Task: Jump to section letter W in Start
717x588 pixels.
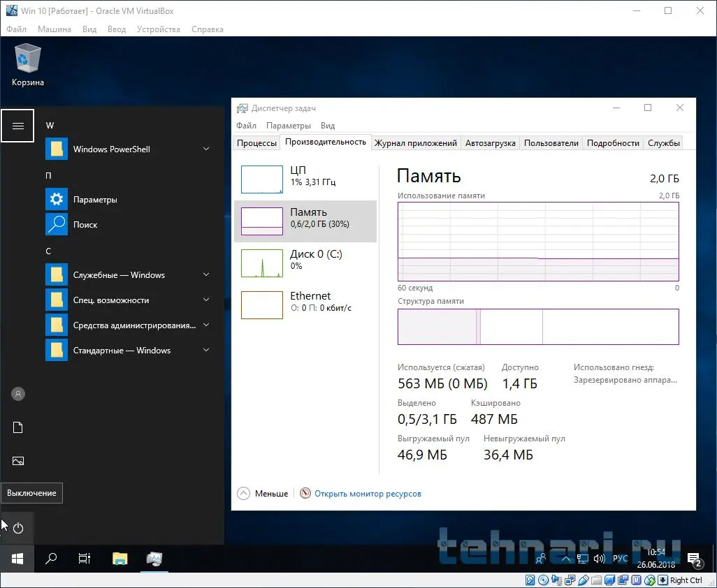Action: click(x=50, y=125)
